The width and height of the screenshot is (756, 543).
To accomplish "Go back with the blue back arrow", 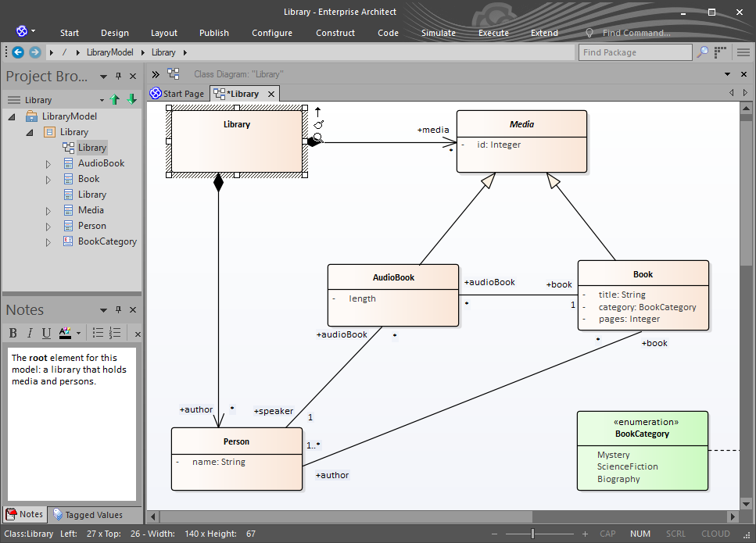I will tap(18, 52).
